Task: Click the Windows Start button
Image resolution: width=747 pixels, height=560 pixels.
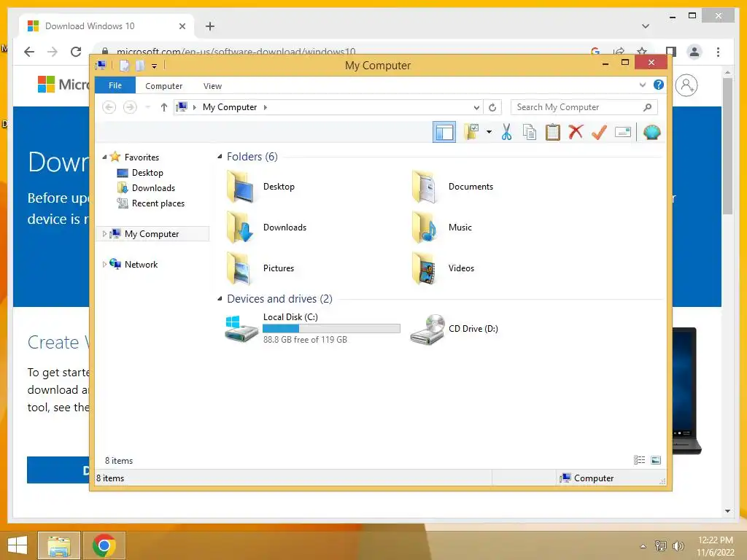Action: click(18, 545)
